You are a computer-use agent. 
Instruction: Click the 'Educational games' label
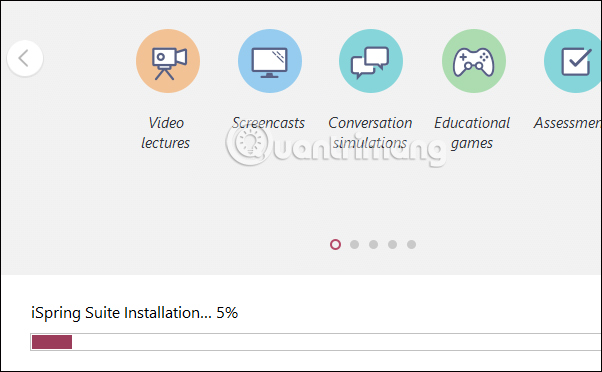click(472, 133)
